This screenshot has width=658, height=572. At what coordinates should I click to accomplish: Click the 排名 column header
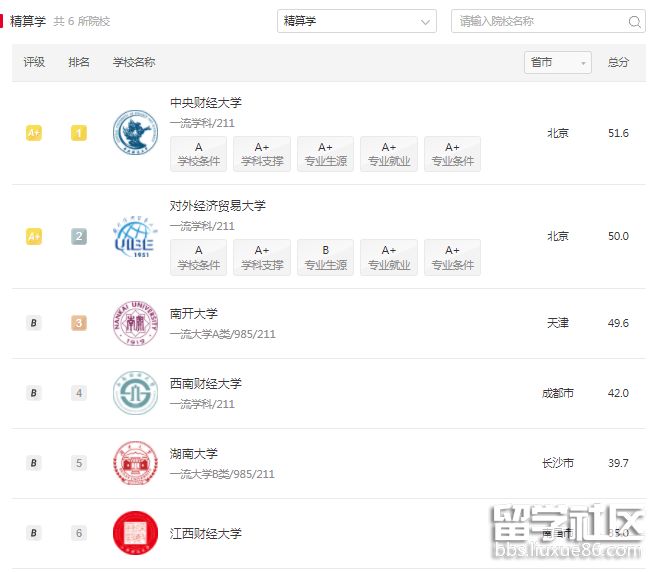79,62
